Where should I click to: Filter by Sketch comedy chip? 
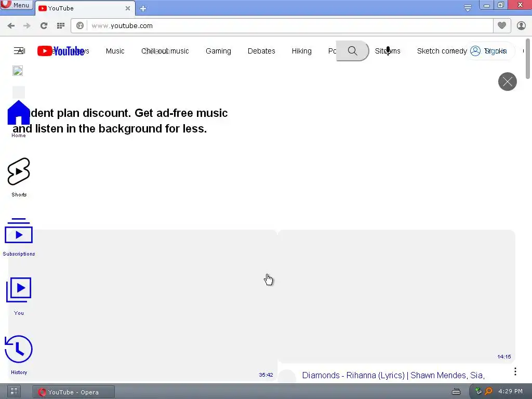[442, 51]
